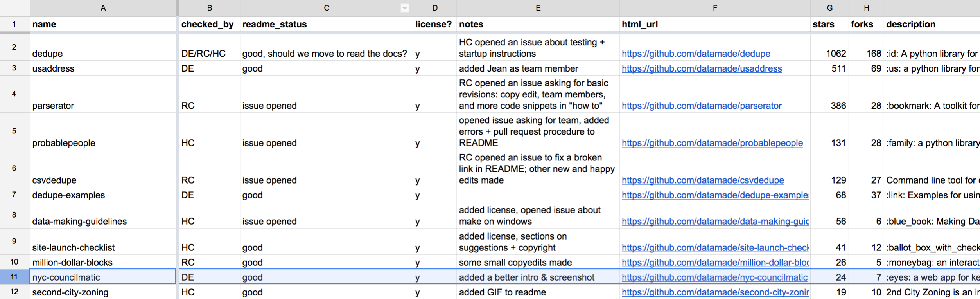
Task: Select the 'usaddress' name cell
Action: click(x=103, y=68)
